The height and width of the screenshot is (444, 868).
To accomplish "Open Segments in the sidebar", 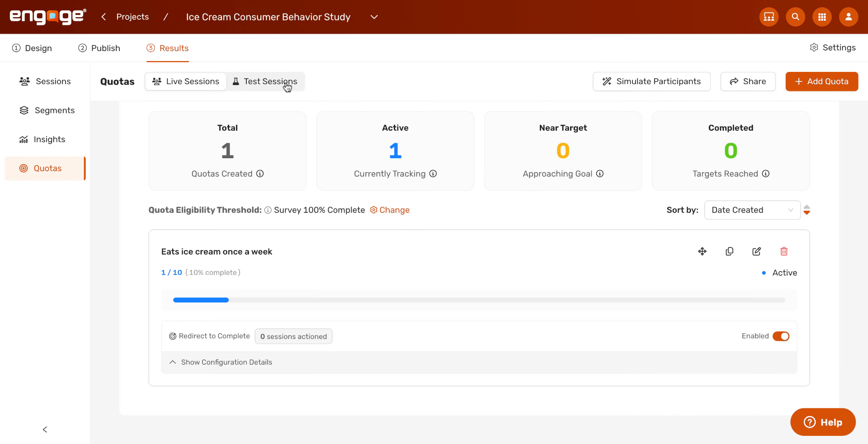I will point(45,110).
